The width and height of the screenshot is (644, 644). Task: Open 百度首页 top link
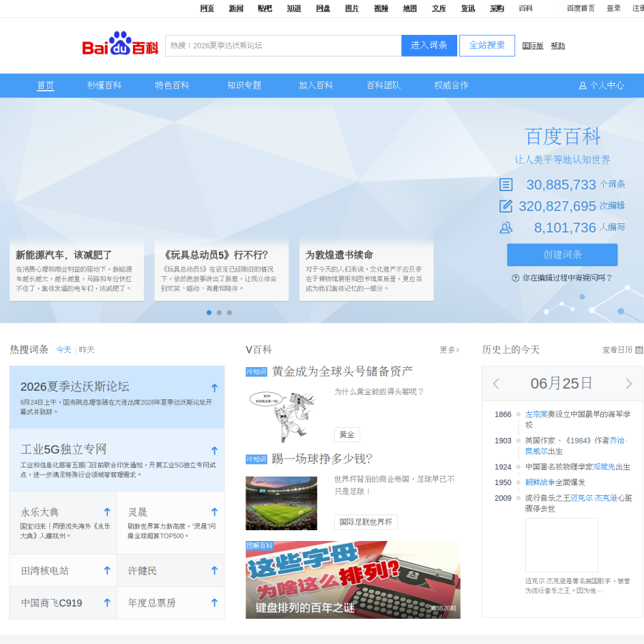tap(581, 8)
